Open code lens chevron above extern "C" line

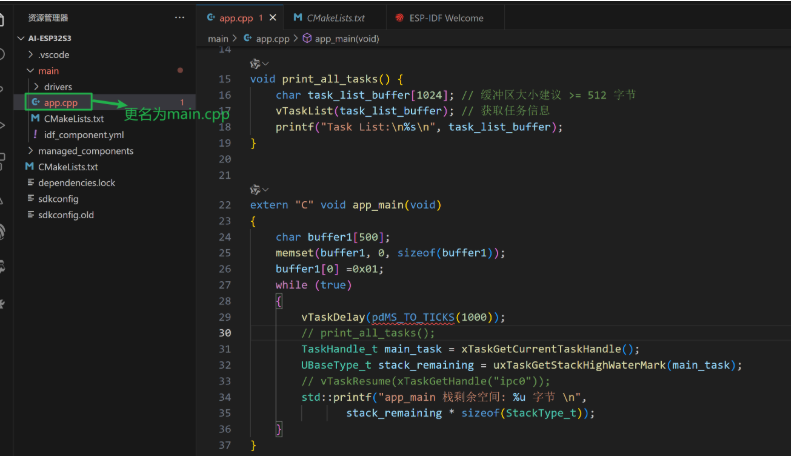(265, 190)
